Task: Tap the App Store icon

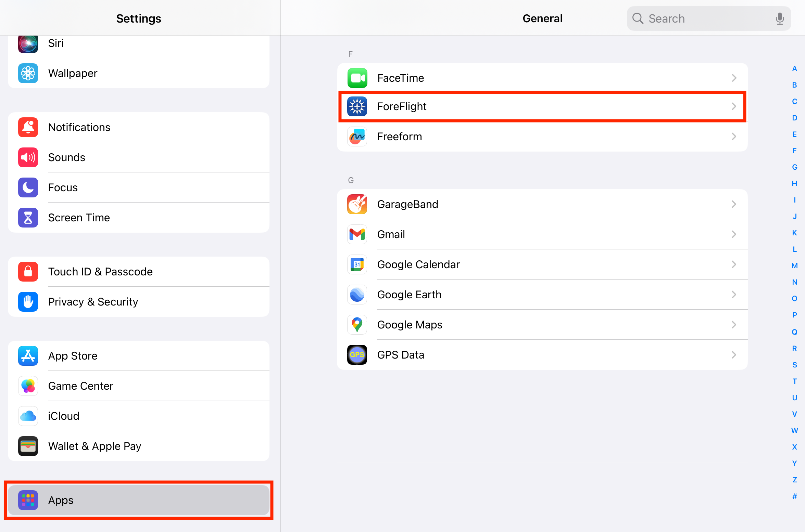Action: pos(28,356)
